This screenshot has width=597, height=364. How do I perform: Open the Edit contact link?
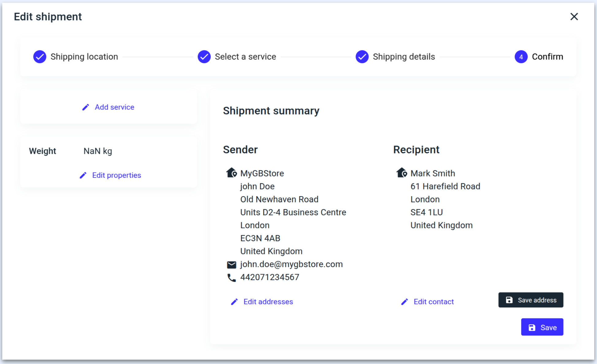tap(434, 302)
